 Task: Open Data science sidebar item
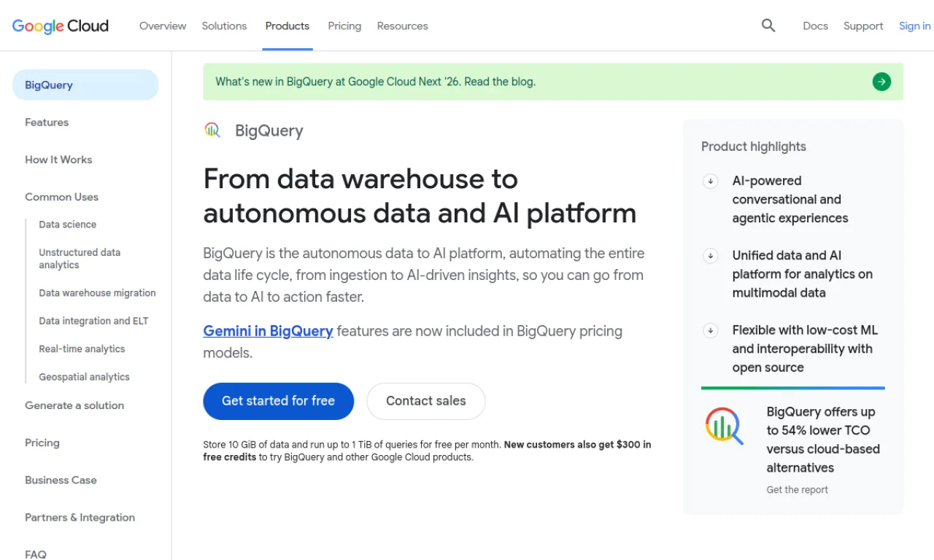tap(67, 225)
